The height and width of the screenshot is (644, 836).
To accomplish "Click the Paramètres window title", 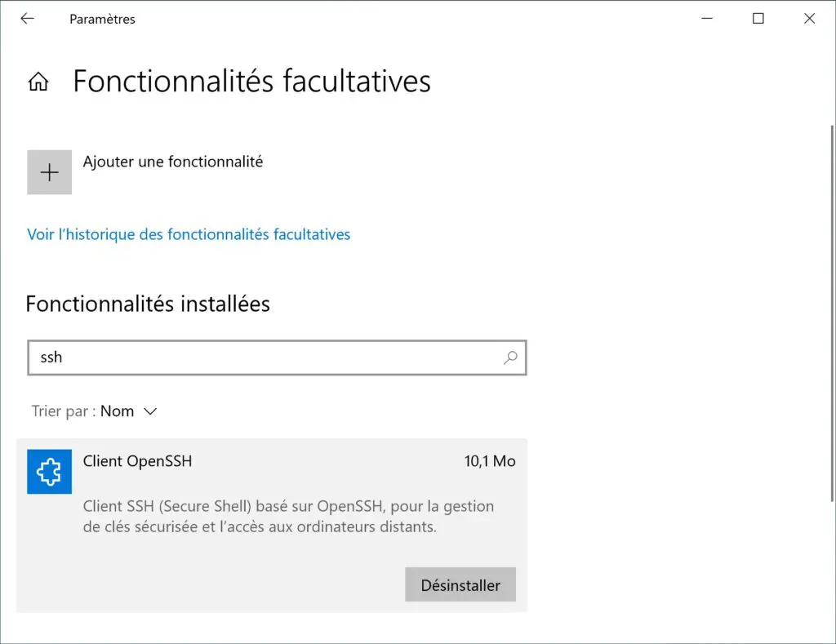I will tap(102, 20).
